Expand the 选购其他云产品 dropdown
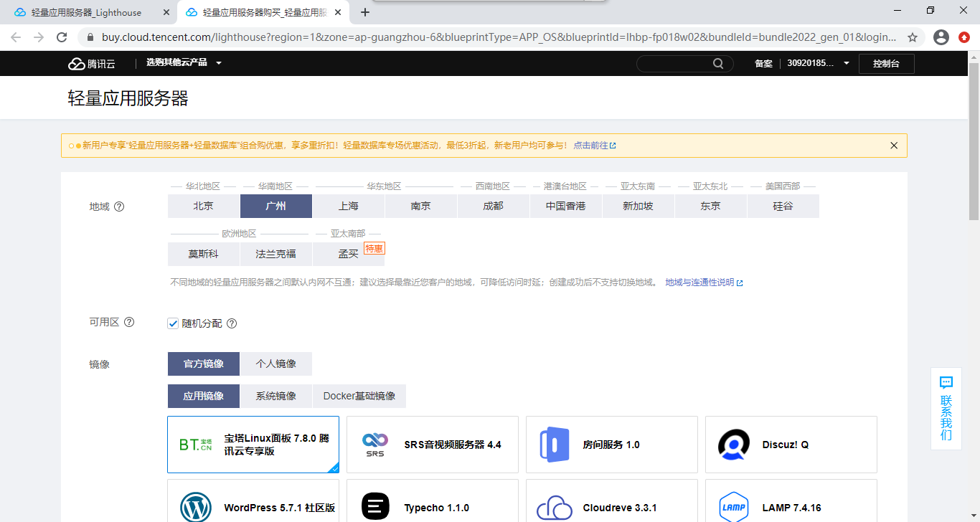 point(176,63)
